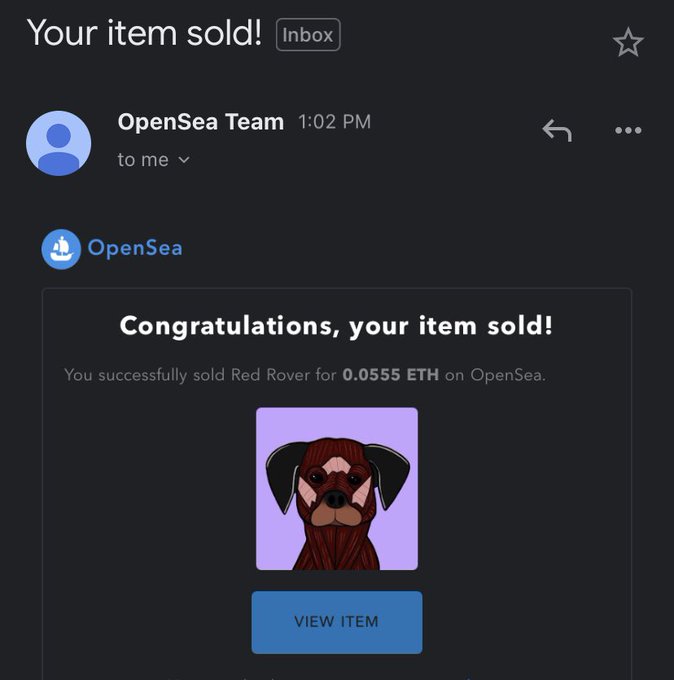
Task: Tap the 'Your item sold!' subject line
Action: (144, 33)
